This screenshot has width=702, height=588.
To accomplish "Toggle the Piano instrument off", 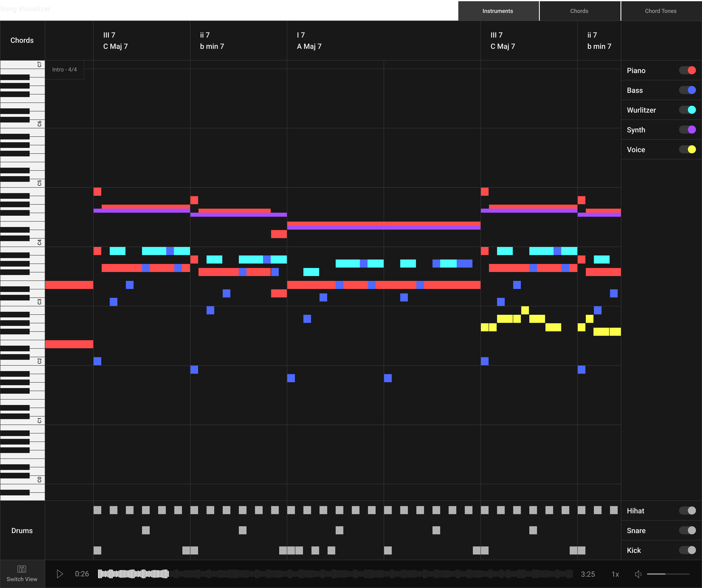I will click(x=687, y=70).
